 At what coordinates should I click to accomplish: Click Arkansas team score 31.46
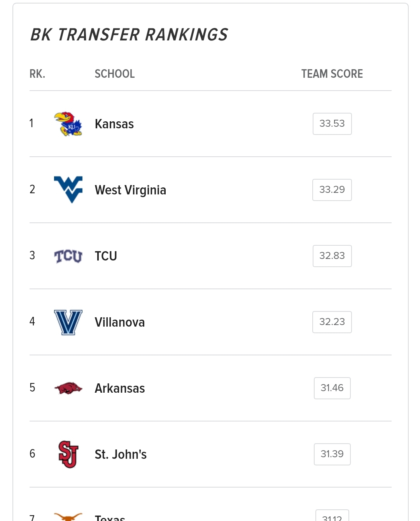pos(332,388)
